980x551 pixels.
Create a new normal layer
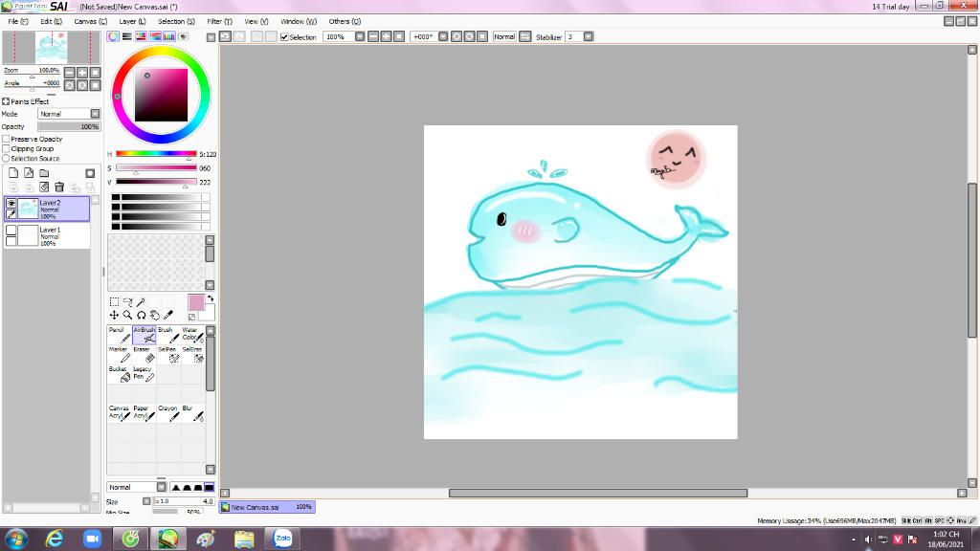pos(13,173)
